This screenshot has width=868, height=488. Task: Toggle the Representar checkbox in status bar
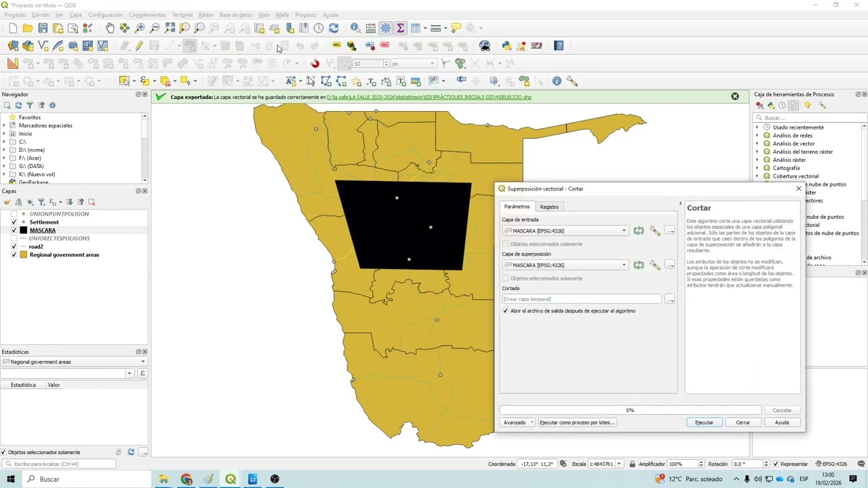click(x=776, y=464)
